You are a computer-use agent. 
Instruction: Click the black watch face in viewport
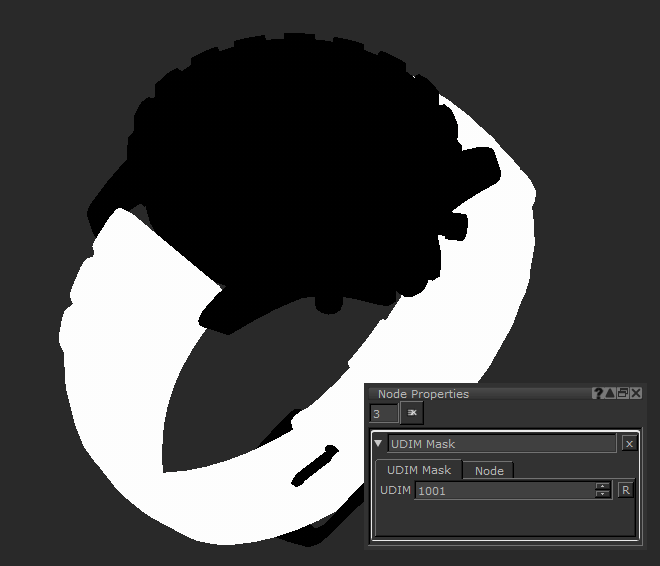tap(290, 150)
